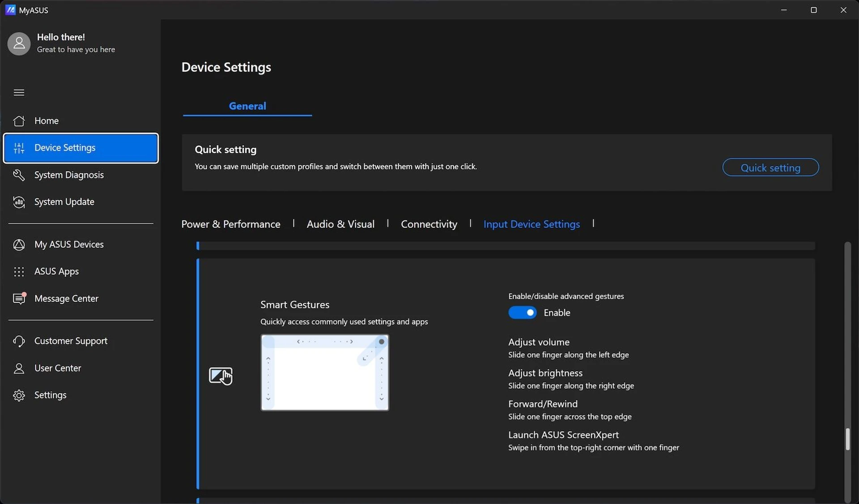Click the User Center person icon
The image size is (859, 504).
(x=19, y=368)
